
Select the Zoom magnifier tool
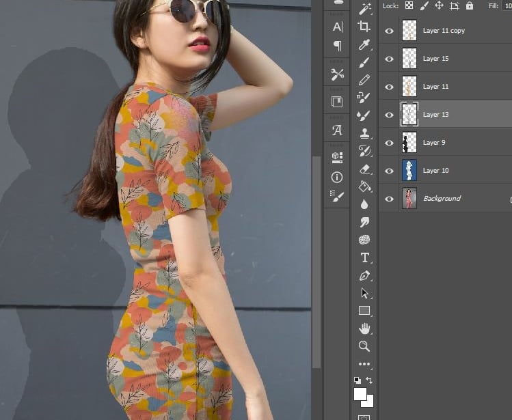(x=364, y=346)
